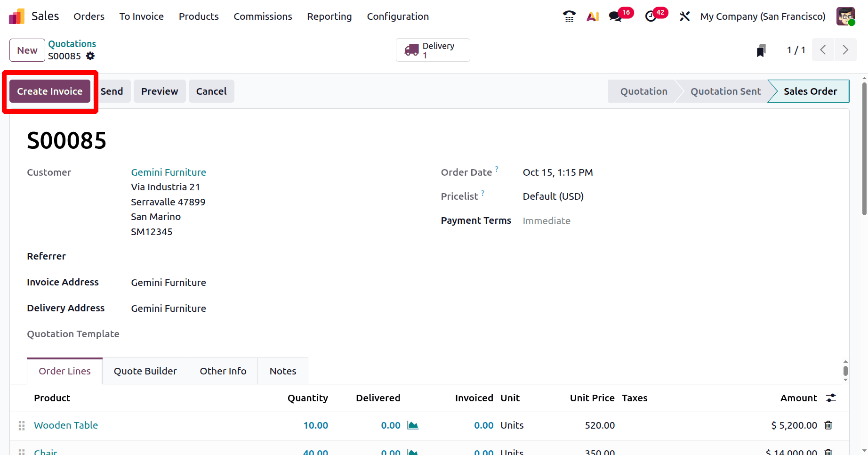Image resolution: width=868 pixels, height=455 pixels.
Task: Set stage to Quotation Sent in the status bar
Action: (x=725, y=91)
